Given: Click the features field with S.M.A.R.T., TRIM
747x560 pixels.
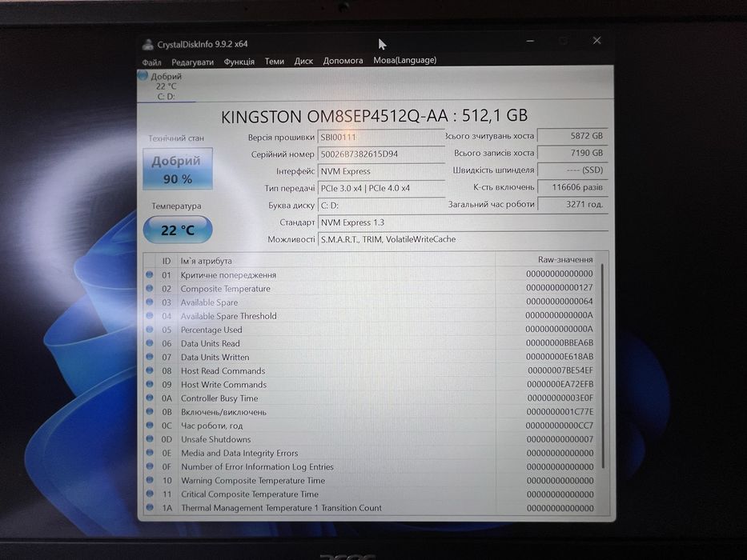Looking at the screenshot, I should coord(463,239).
